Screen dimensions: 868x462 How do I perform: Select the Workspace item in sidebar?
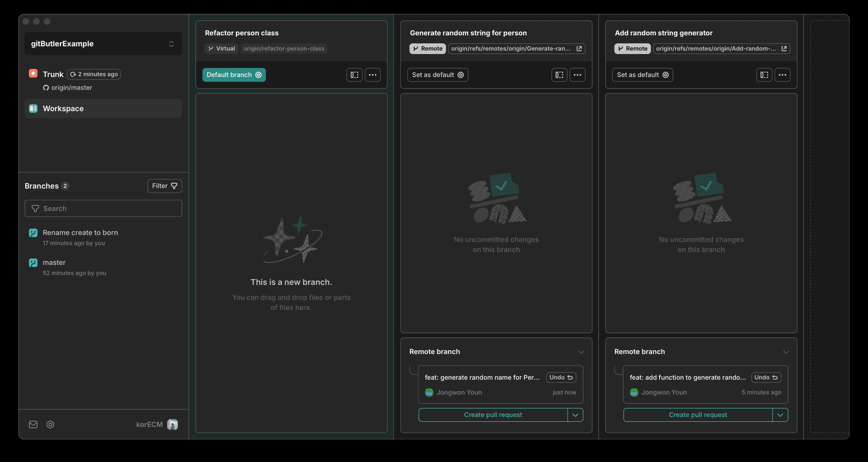tap(103, 108)
